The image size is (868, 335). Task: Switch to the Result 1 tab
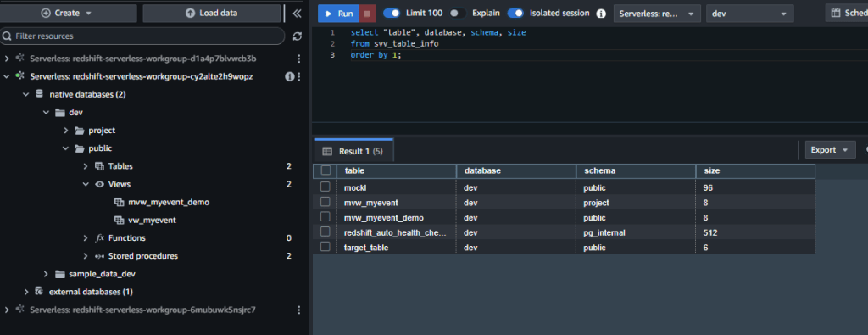(353, 151)
